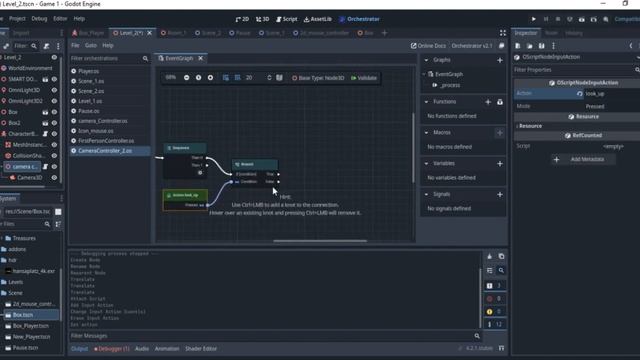Click the Add Metadata button
Screen dimensions: 640x360
[x=583, y=159]
